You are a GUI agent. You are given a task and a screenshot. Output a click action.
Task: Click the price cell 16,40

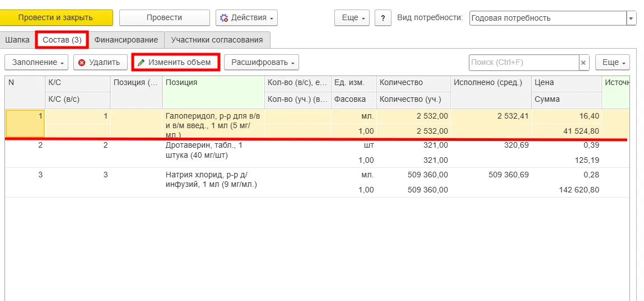566,116
